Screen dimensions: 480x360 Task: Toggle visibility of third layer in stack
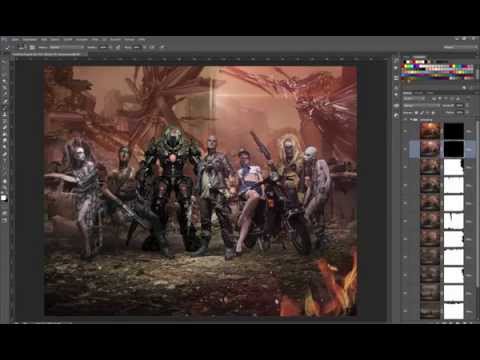pyautogui.click(x=406, y=167)
